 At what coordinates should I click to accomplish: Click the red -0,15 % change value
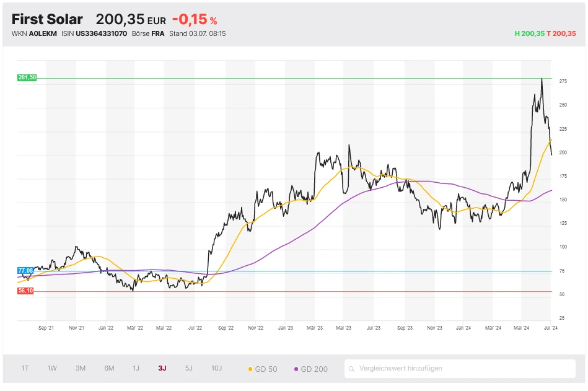pyautogui.click(x=194, y=20)
